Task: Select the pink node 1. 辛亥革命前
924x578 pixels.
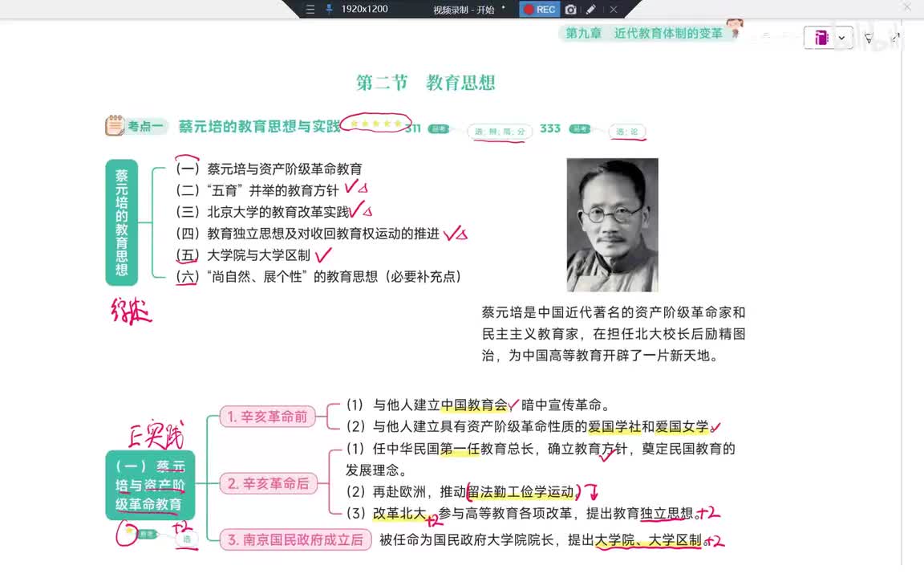Action: [268, 417]
